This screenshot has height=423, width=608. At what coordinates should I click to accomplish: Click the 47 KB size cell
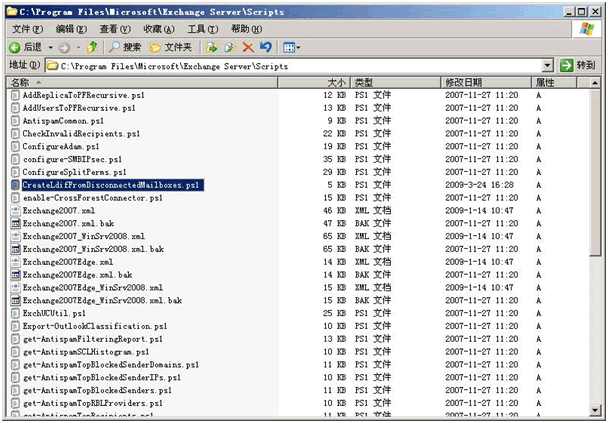tap(335, 223)
